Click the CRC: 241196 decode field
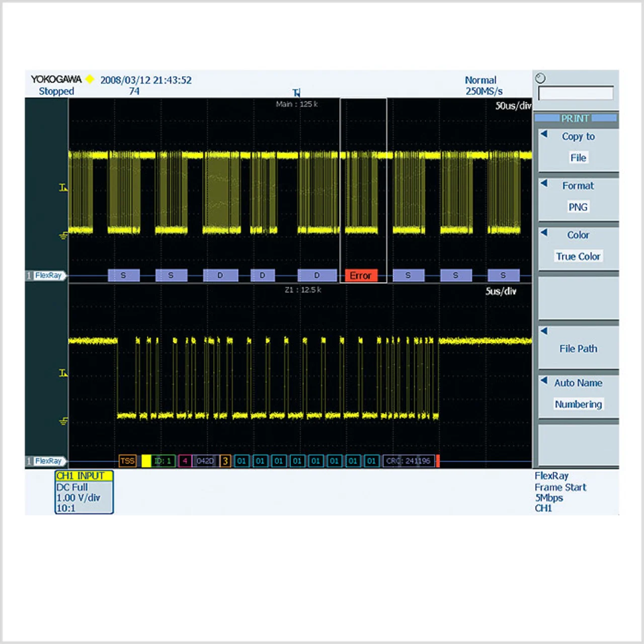The width and height of the screenshot is (644, 644). pyautogui.click(x=408, y=461)
